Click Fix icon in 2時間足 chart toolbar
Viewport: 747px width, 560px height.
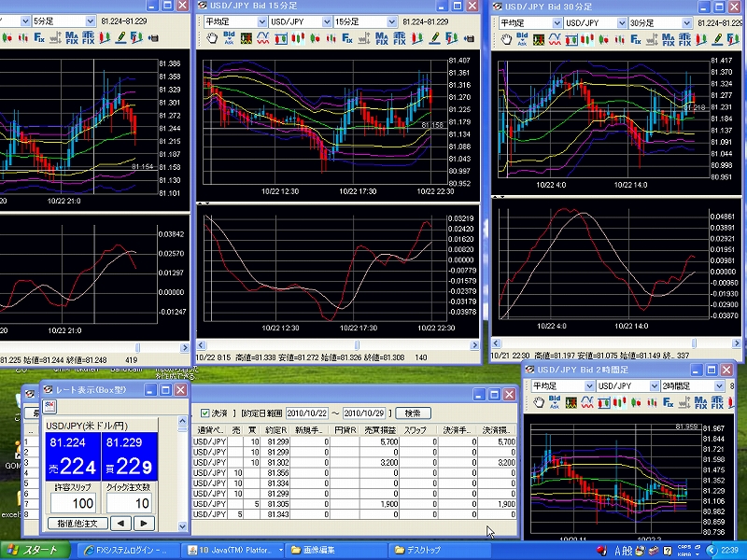point(668,403)
